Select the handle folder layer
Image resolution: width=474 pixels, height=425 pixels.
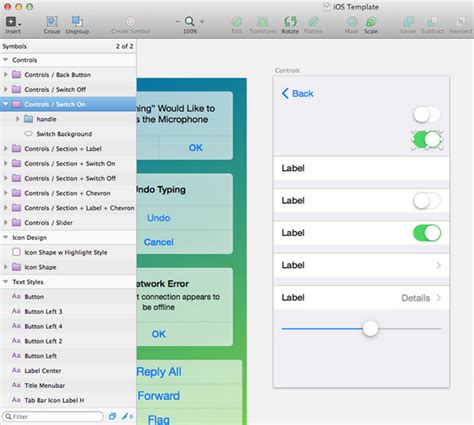pos(68,119)
